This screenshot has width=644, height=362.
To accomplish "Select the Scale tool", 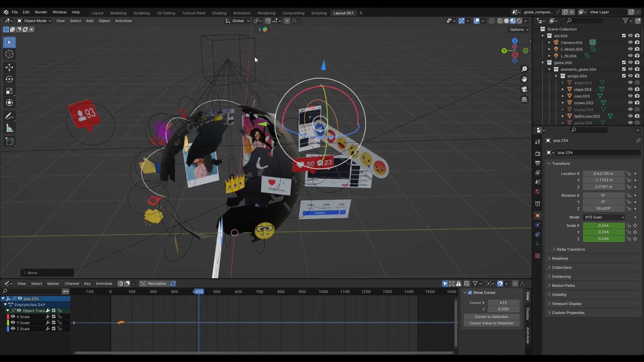I will click(9, 91).
